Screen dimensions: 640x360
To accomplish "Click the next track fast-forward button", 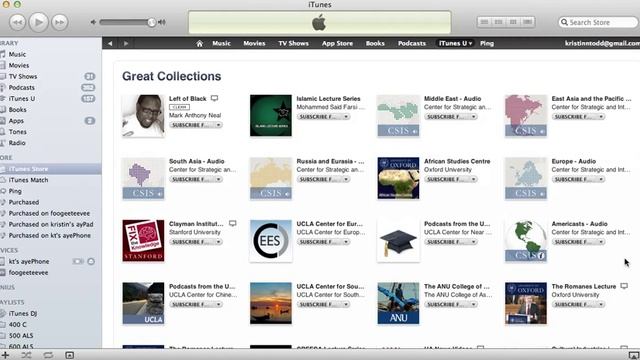I will pos(60,22).
